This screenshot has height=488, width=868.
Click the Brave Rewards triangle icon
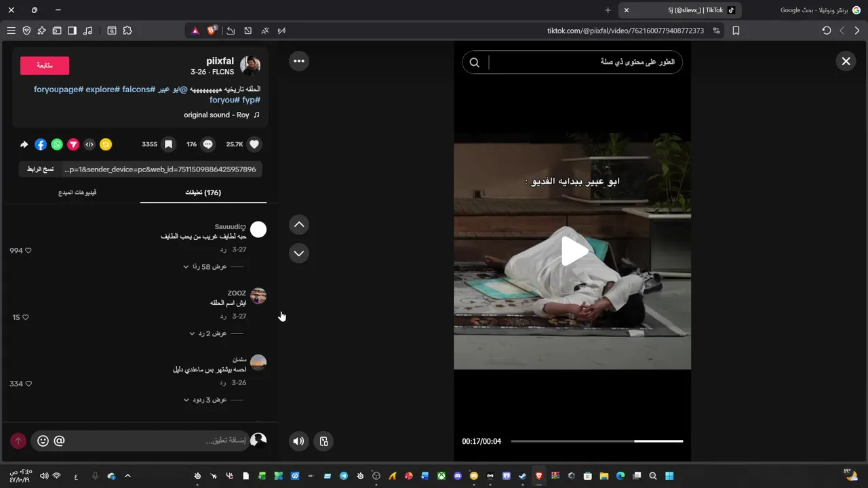click(195, 30)
